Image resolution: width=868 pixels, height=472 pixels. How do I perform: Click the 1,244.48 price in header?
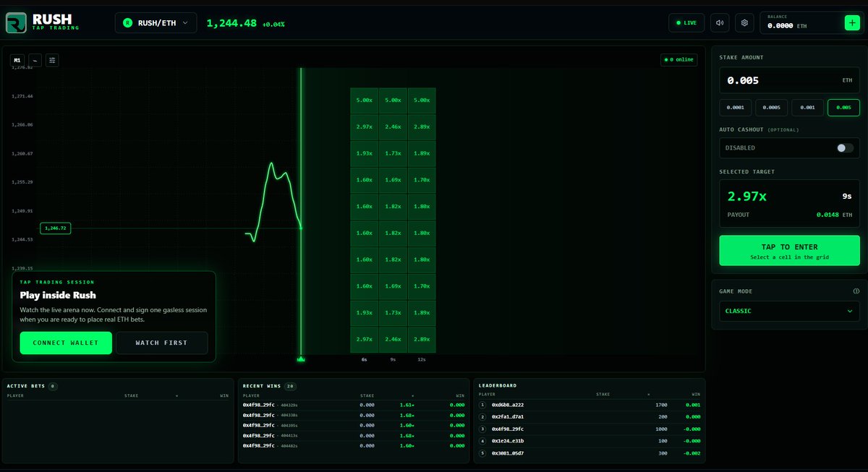tap(231, 23)
